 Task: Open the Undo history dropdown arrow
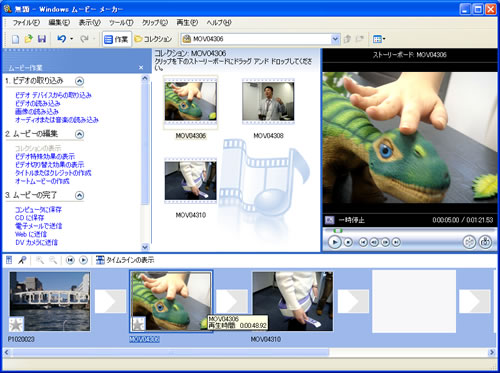[72, 39]
